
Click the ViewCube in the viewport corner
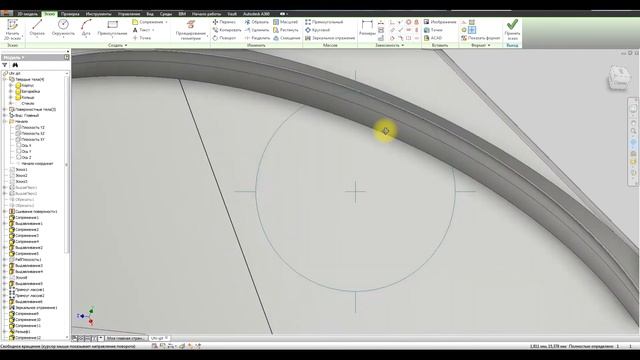619,78
